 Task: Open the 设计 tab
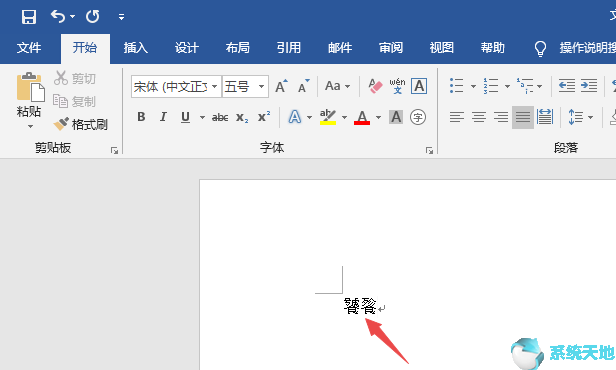pyautogui.click(x=187, y=48)
